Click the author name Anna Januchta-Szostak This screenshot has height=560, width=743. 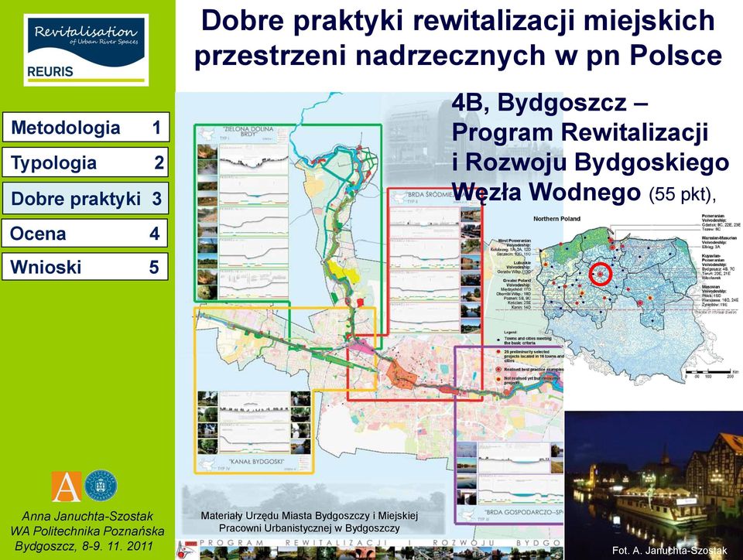87,517
